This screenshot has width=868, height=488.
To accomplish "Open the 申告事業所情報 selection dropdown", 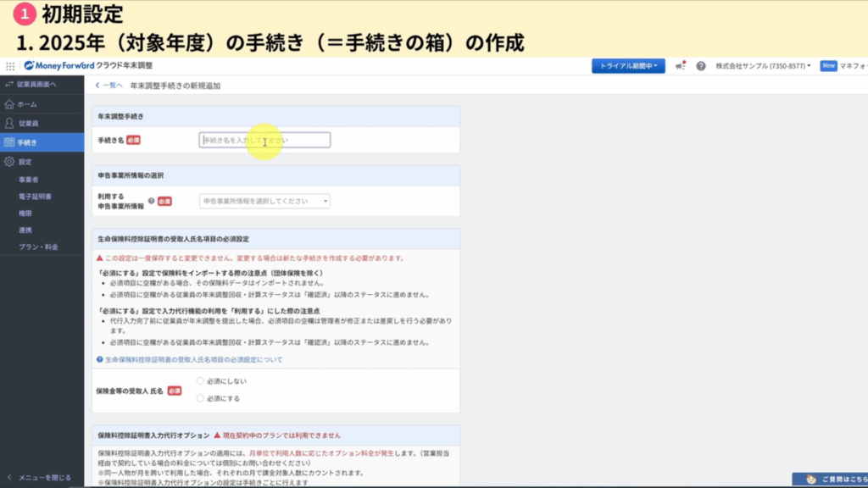I will tap(264, 202).
